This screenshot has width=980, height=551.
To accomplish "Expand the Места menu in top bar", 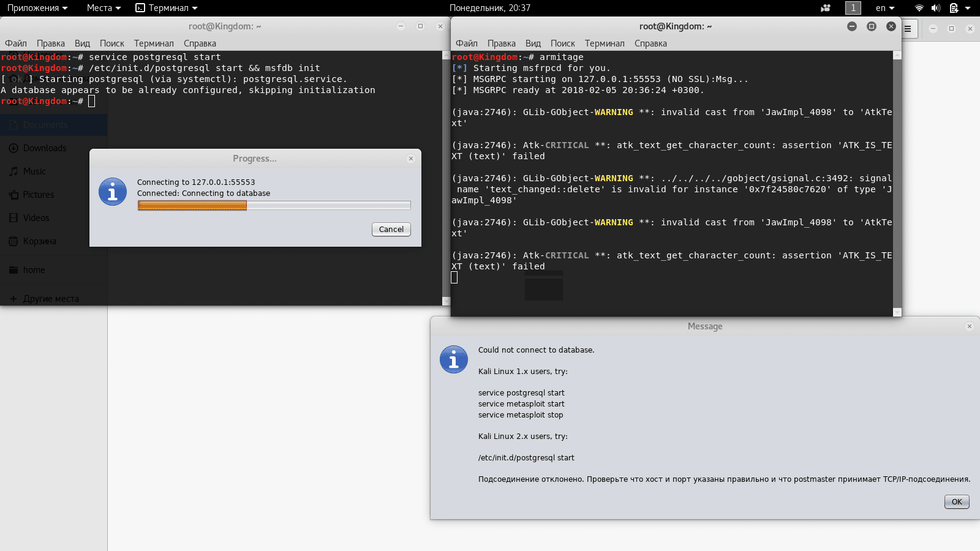I will 104,8.
